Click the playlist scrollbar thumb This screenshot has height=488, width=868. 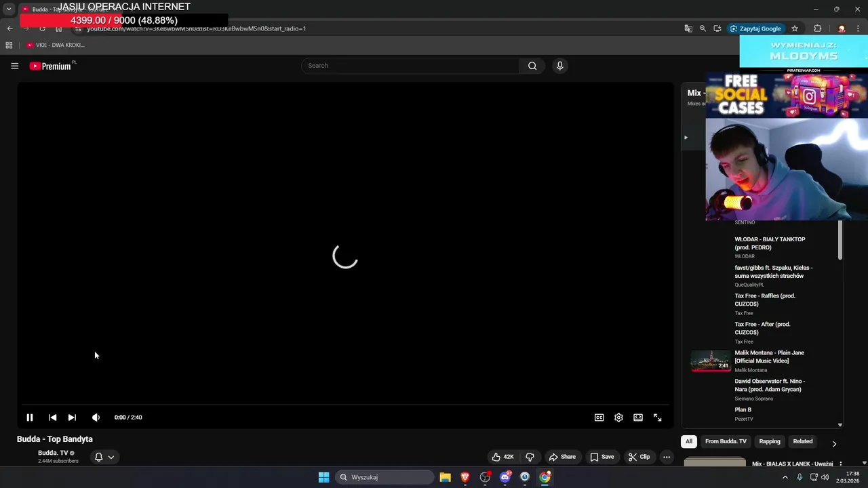point(840,240)
